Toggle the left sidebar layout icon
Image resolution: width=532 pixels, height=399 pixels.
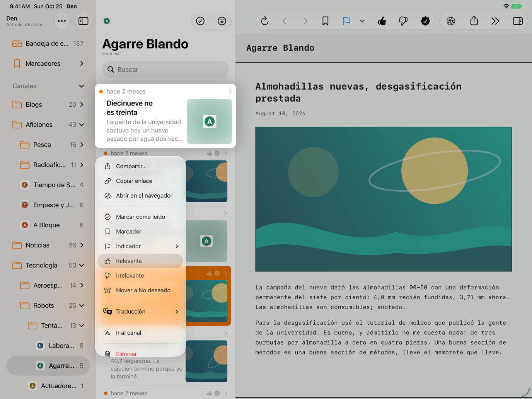[x=84, y=21]
